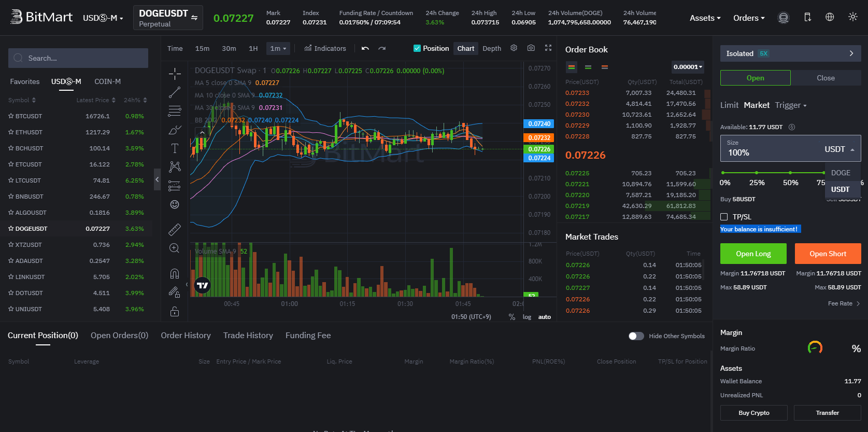The image size is (868, 432).
Task: Expand the Orders menu
Action: (749, 18)
